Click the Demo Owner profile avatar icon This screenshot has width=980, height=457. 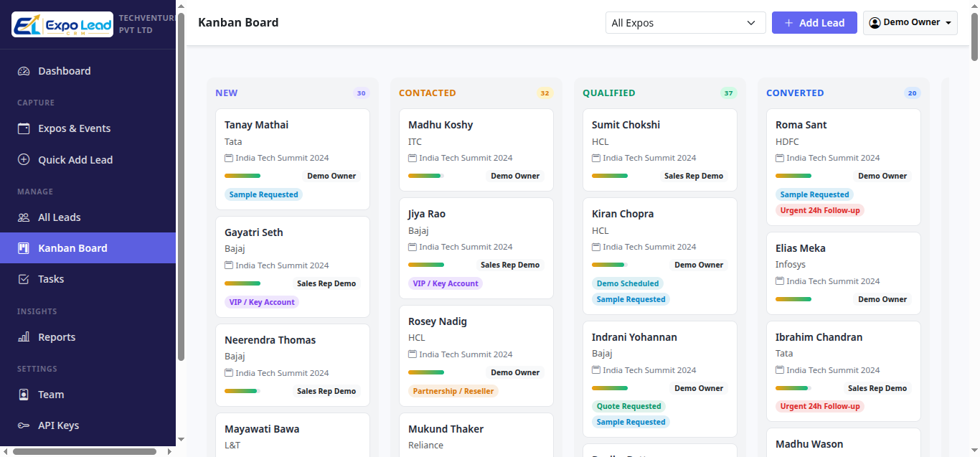[x=875, y=23]
